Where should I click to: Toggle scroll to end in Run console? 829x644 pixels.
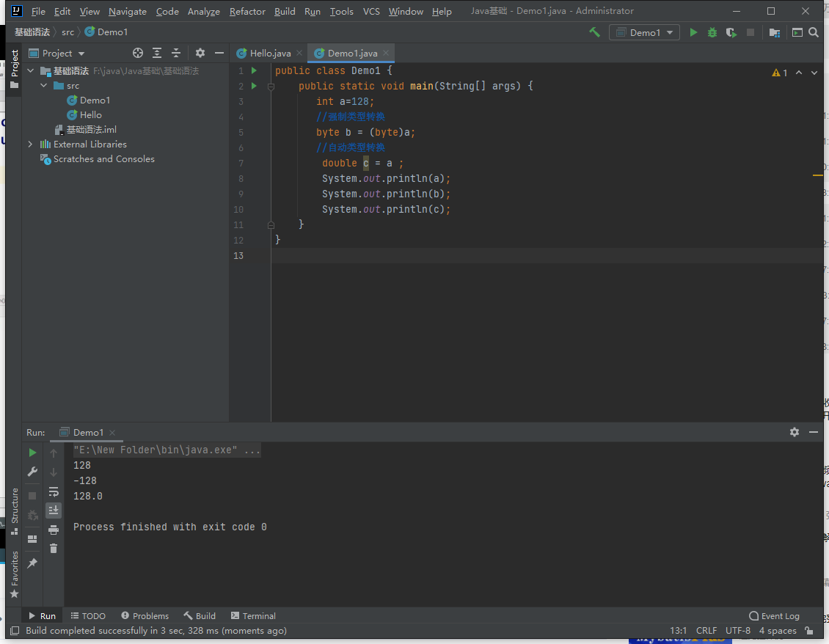click(54, 511)
